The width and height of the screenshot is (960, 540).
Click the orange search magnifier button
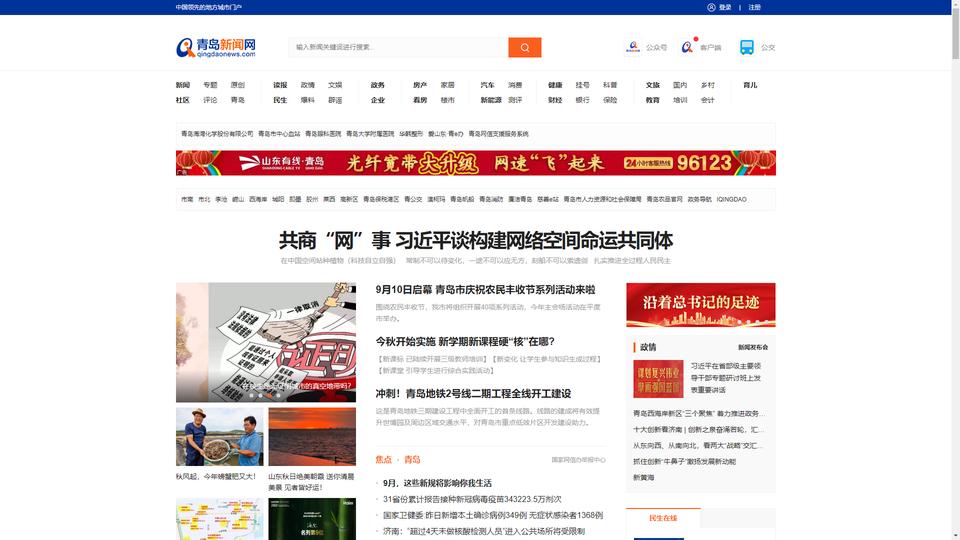tap(524, 47)
